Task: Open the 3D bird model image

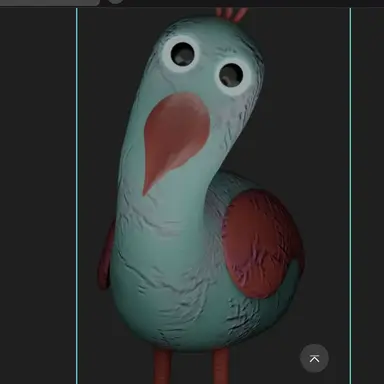Action: (214, 196)
